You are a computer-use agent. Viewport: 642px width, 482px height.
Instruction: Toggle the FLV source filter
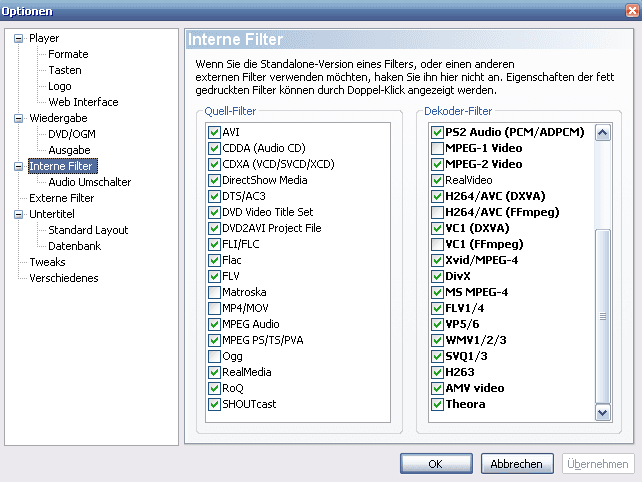pos(214,276)
